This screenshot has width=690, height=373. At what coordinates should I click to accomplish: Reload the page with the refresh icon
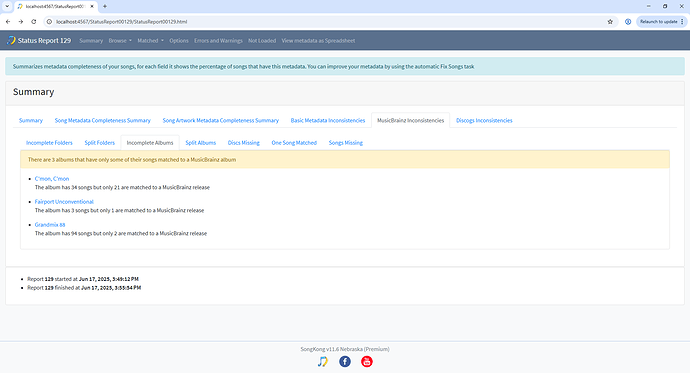pos(33,22)
